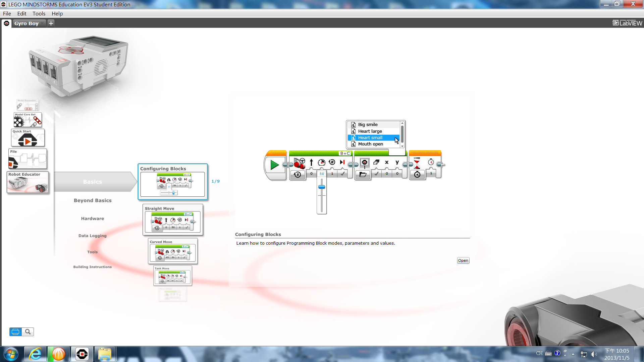Click the power speedometer icon
Viewport: 644px width, 362px height.
click(x=322, y=162)
